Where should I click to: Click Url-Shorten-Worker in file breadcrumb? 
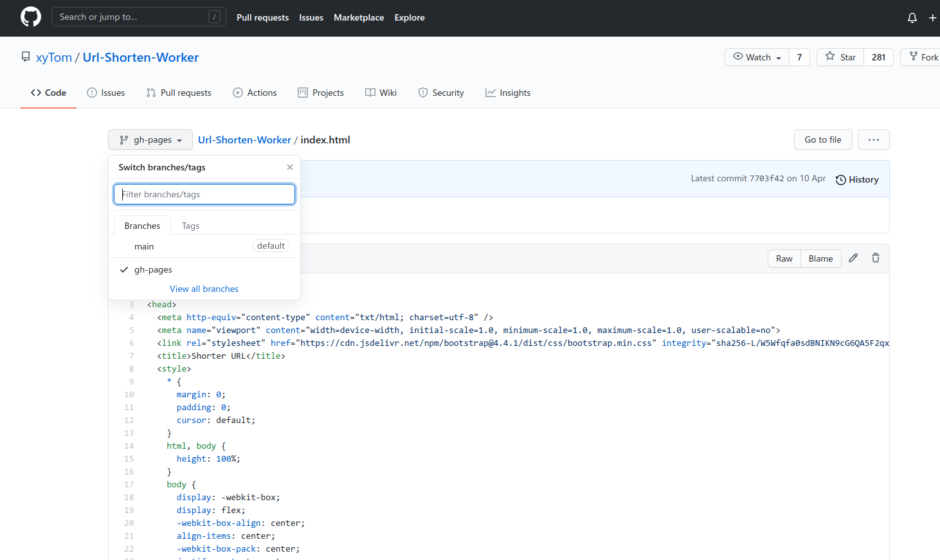(x=244, y=140)
